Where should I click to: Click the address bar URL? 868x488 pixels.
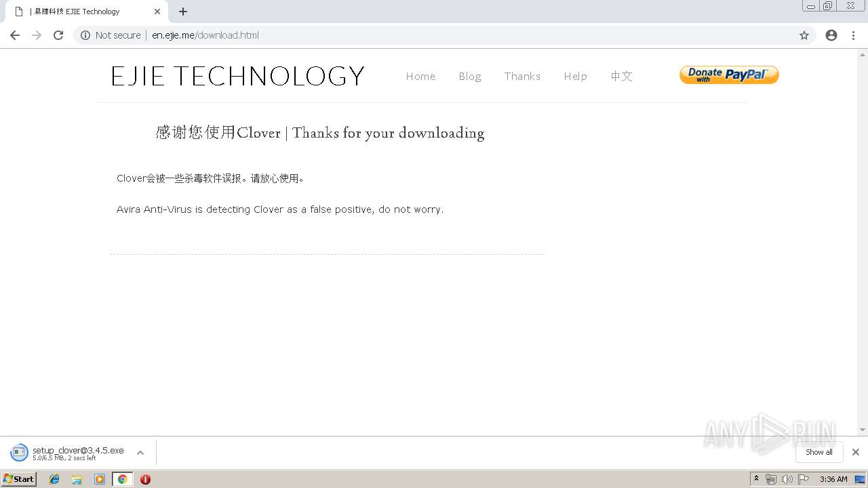tap(205, 35)
